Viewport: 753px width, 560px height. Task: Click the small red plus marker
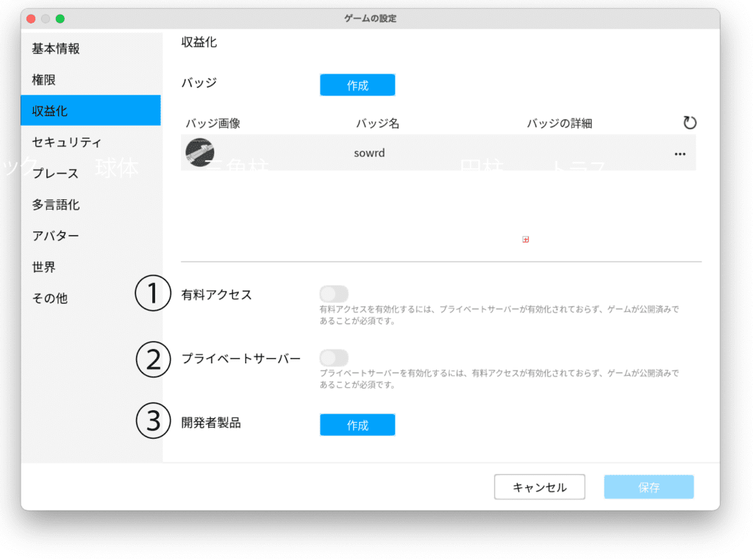tap(525, 240)
